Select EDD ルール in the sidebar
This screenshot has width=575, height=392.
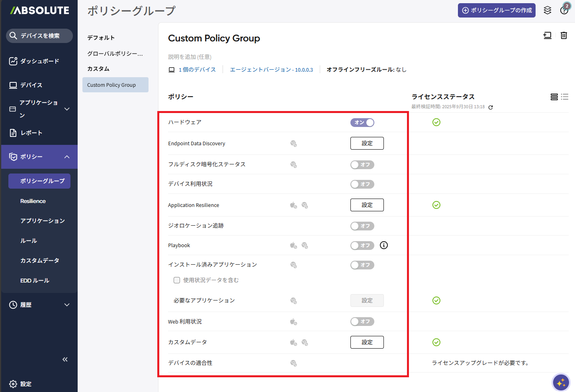click(x=35, y=281)
